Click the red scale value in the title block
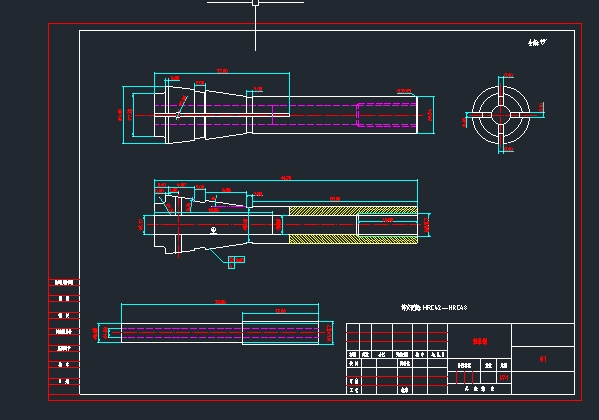 click(x=504, y=378)
